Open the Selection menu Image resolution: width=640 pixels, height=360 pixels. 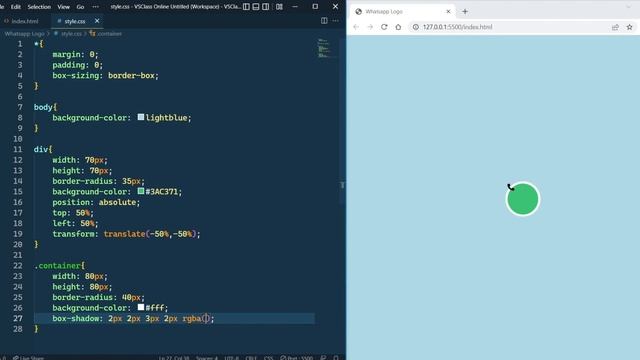(x=39, y=7)
